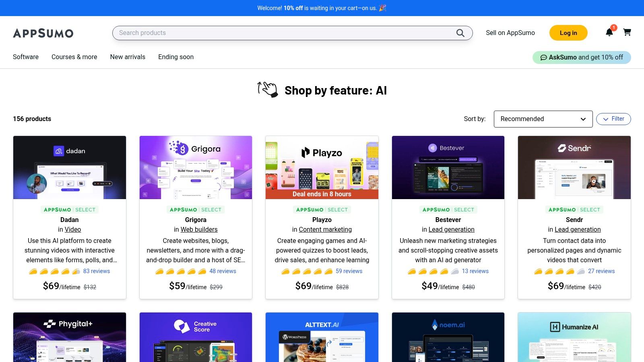This screenshot has width=644, height=362.
Task: Click the Sendr product title
Action: click(574, 220)
